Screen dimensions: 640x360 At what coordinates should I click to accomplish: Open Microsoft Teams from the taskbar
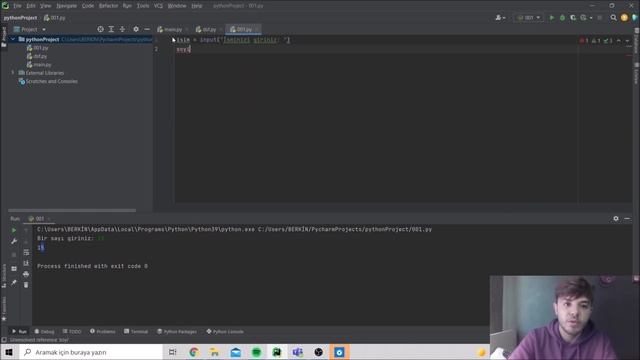coord(298,352)
